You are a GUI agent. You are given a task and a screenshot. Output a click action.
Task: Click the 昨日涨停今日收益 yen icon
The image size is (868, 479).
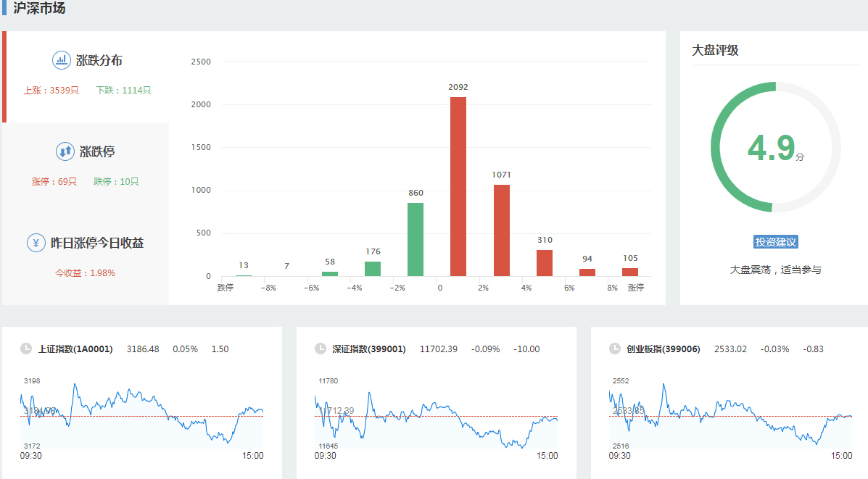36,243
